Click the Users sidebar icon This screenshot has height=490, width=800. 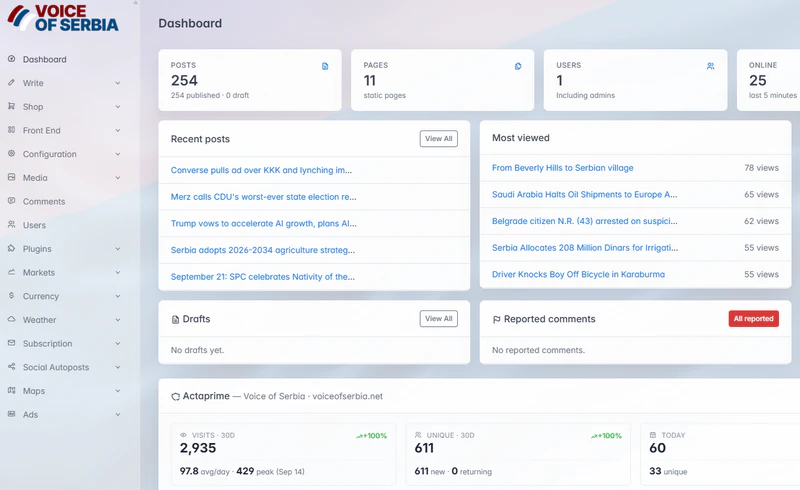click(x=11, y=225)
